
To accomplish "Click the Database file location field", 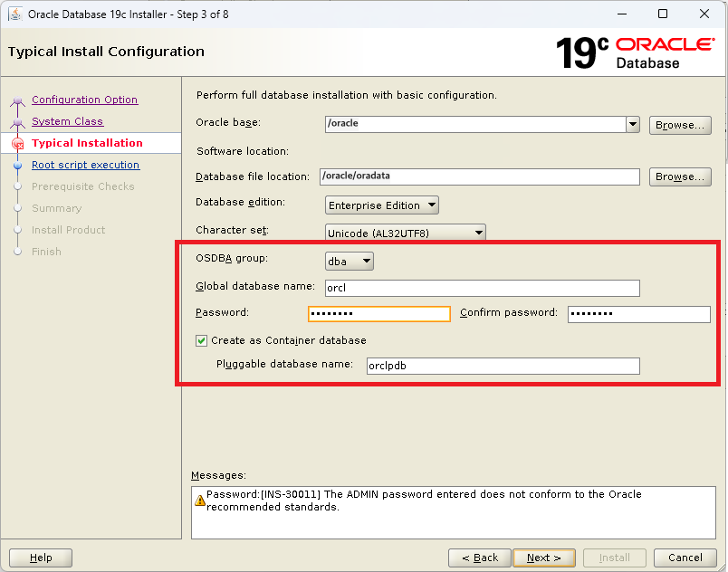I will pos(480,176).
